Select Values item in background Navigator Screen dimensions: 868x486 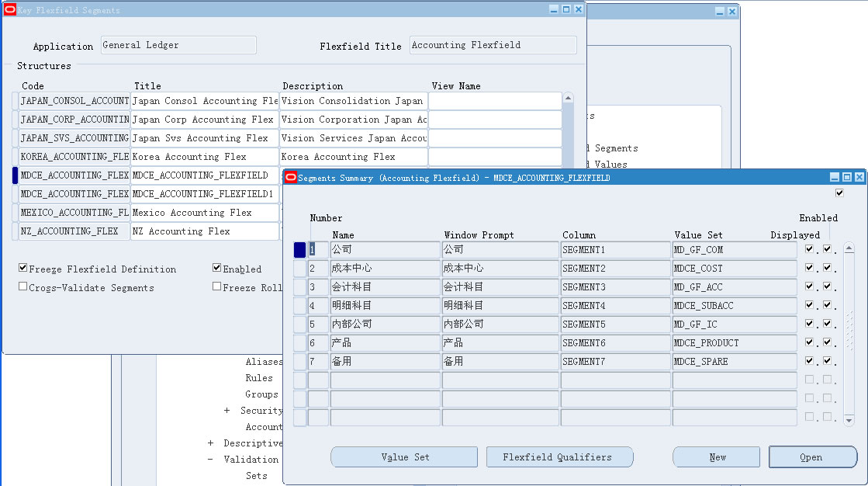[610, 164]
